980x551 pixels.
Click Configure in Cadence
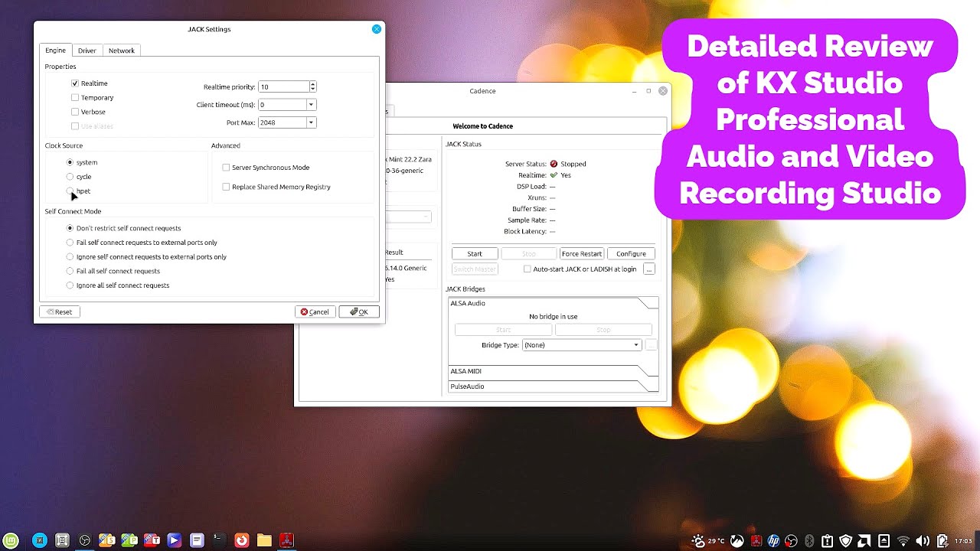tap(631, 253)
